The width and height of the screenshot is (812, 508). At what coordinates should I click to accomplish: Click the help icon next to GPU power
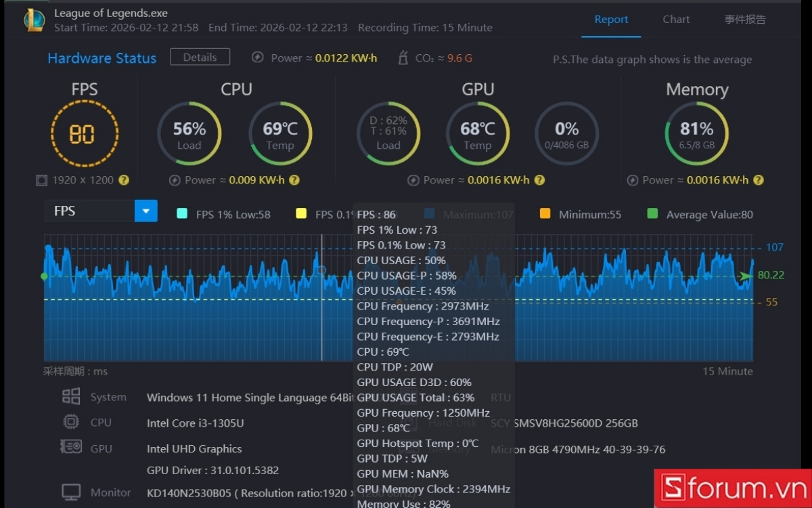click(x=539, y=180)
